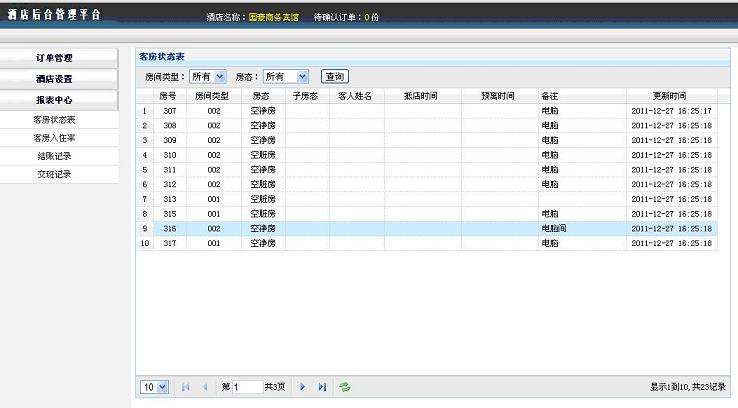Click 电脑 remark in room 317 row
Screen dimensions: 738x408
550,243
